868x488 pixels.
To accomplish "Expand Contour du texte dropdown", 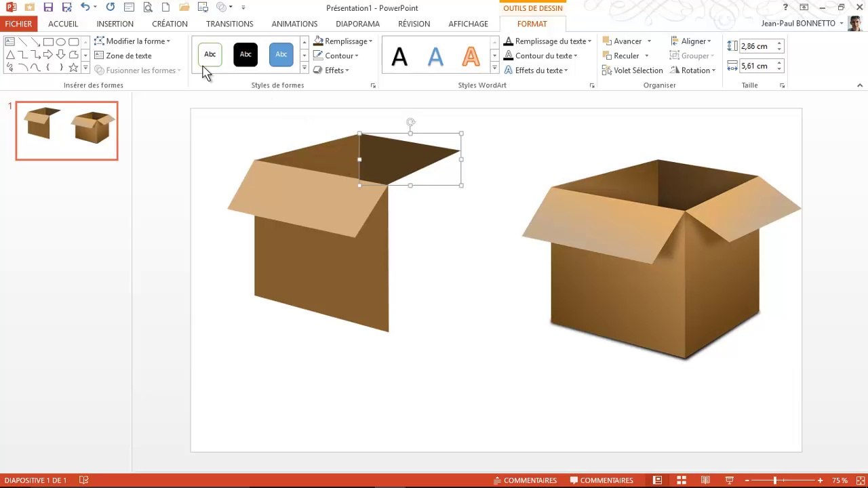I will point(541,56).
